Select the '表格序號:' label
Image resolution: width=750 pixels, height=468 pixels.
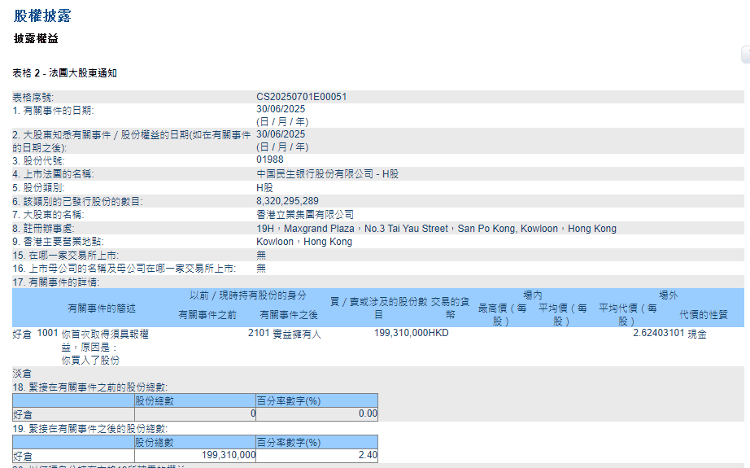point(33,98)
